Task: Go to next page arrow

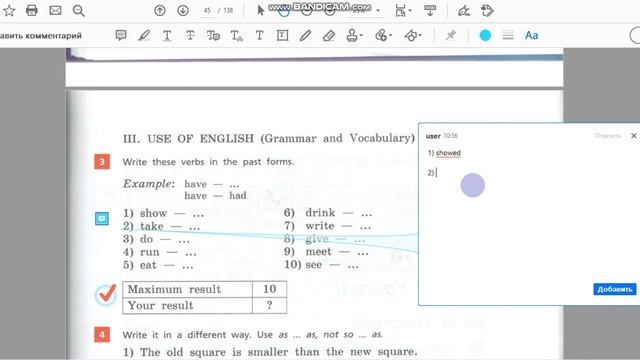Action: point(183,11)
